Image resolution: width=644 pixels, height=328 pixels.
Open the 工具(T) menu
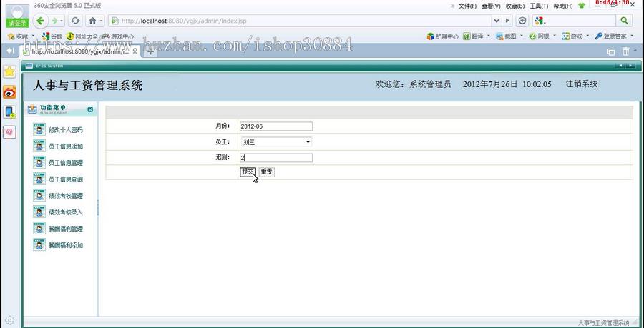tap(539, 6)
